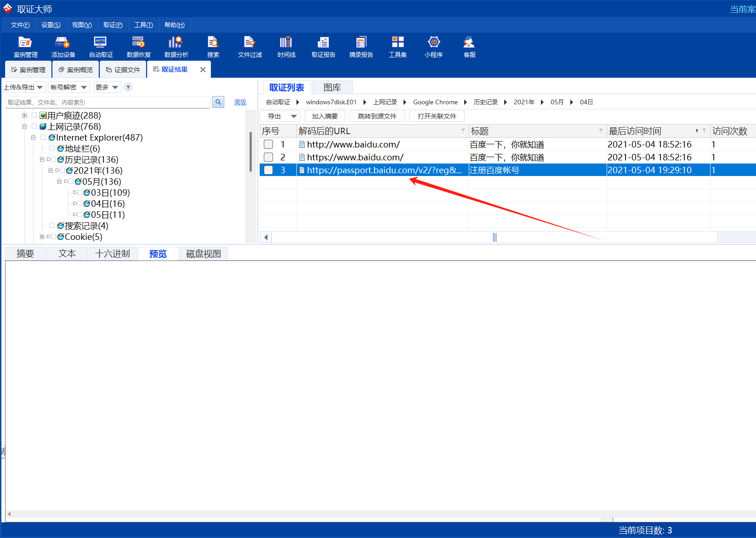Open the 数据分析 data analysis tool
The height and width of the screenshot is (538, 756).
[176, 47]
